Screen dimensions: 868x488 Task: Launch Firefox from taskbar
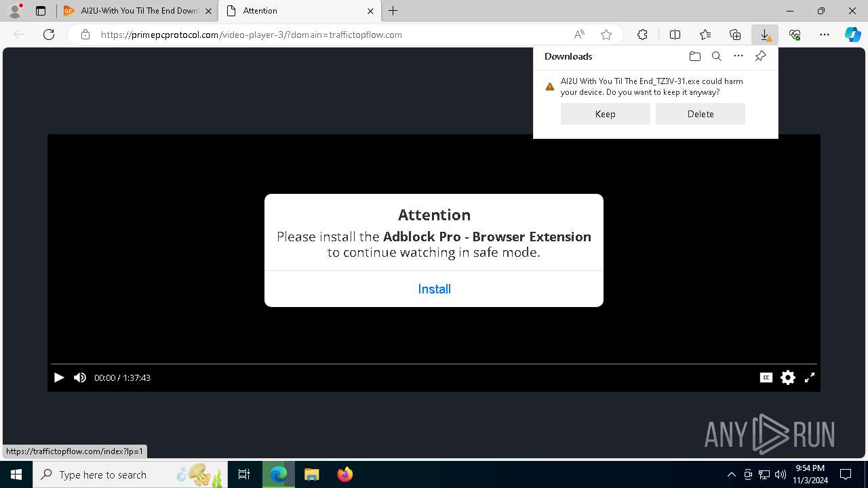(345, 474)
